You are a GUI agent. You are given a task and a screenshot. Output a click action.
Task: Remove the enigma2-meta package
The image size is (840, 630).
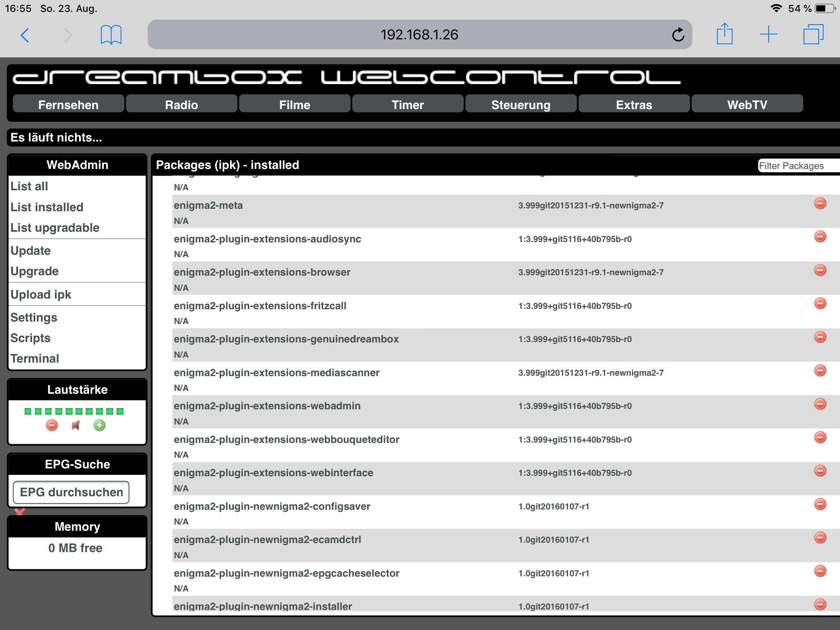(820, 203)
